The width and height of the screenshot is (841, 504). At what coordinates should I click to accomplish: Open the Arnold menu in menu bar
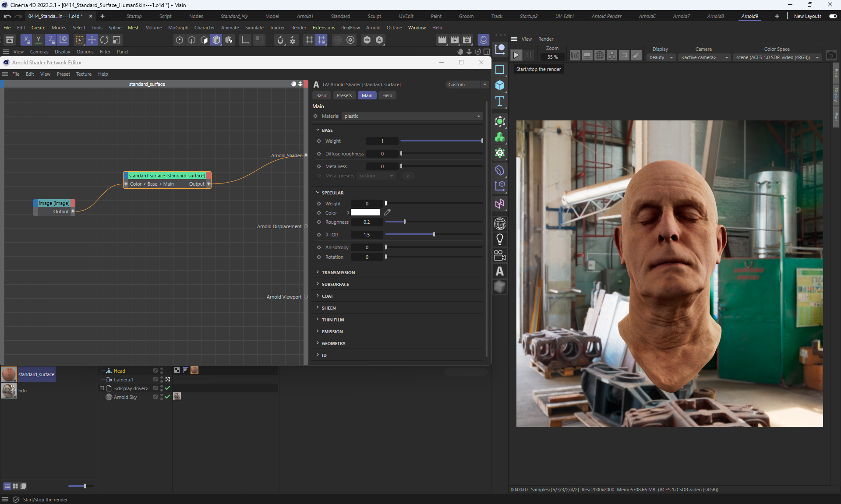coord(373,28)
